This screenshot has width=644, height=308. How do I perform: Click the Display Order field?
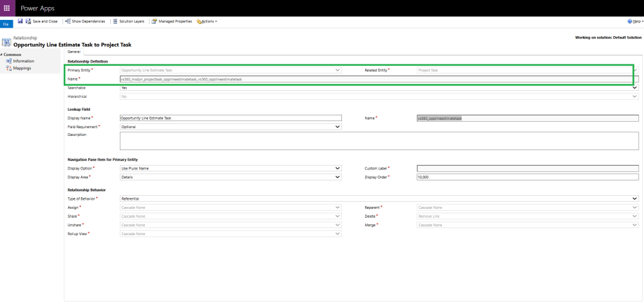tap(527, 177)
